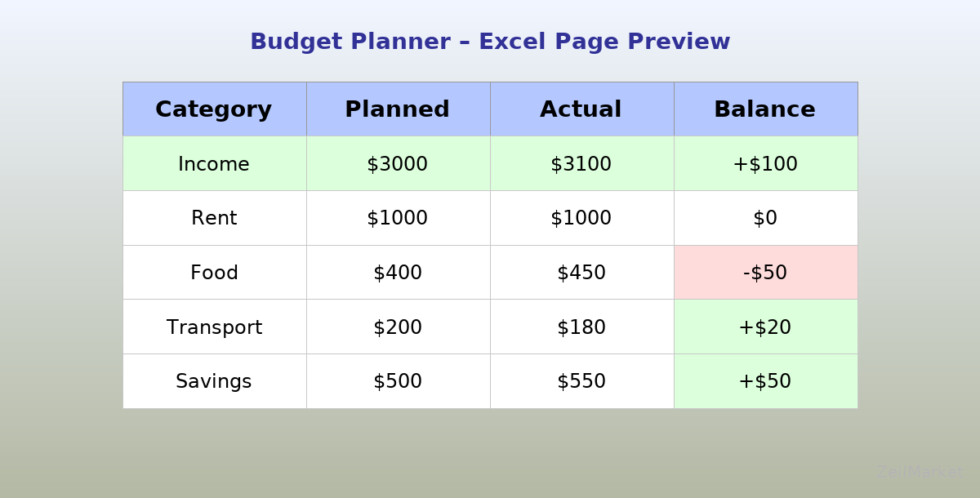Select the $0 rent balance cell
Image resolution: width=980 pixels, height=498 pixels.
click(x=765, y=218)
